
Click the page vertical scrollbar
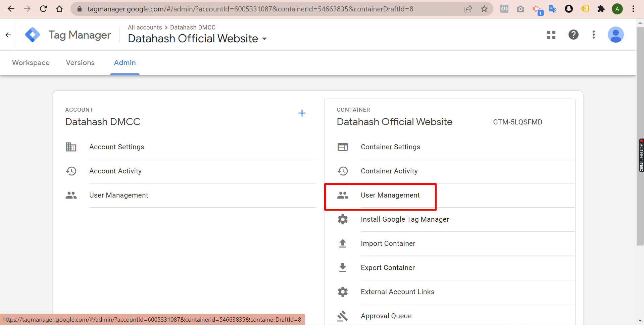[x=640, y=136]
